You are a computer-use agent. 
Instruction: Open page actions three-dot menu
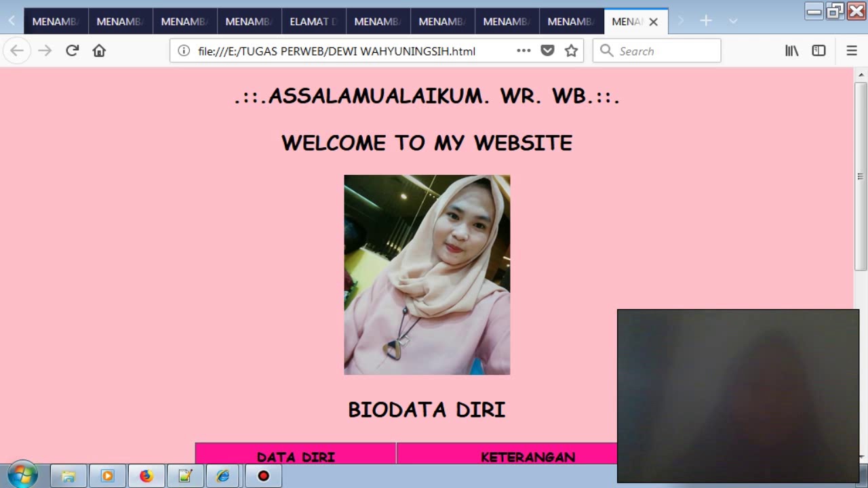524,51
